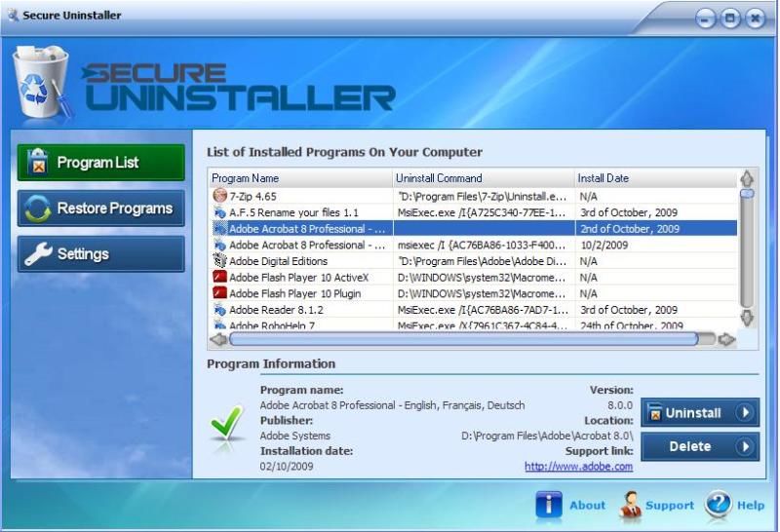The width and height of the screenshot is (780, 532).
Task: Click the 7-Zip program icon
Action: 219,196
